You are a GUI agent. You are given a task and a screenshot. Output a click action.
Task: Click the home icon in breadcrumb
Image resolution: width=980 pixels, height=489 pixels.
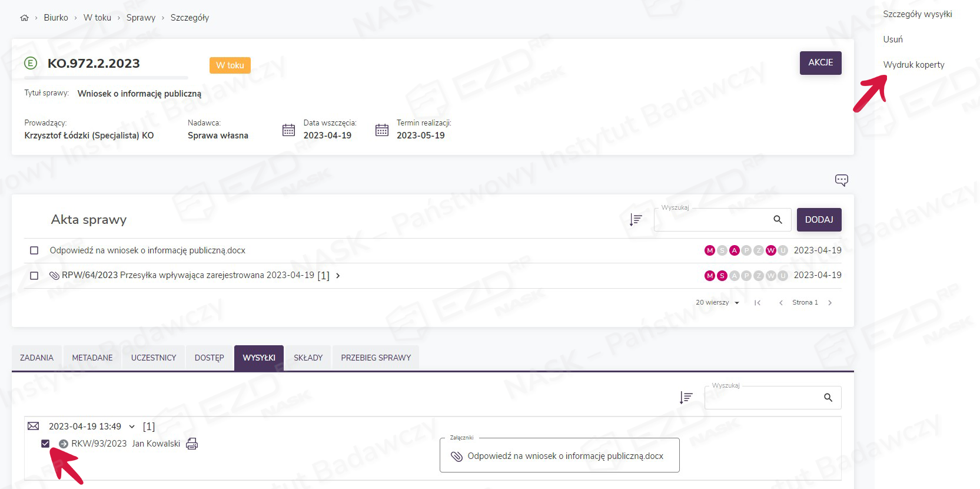pyautogui.click(x=24, y=18)
